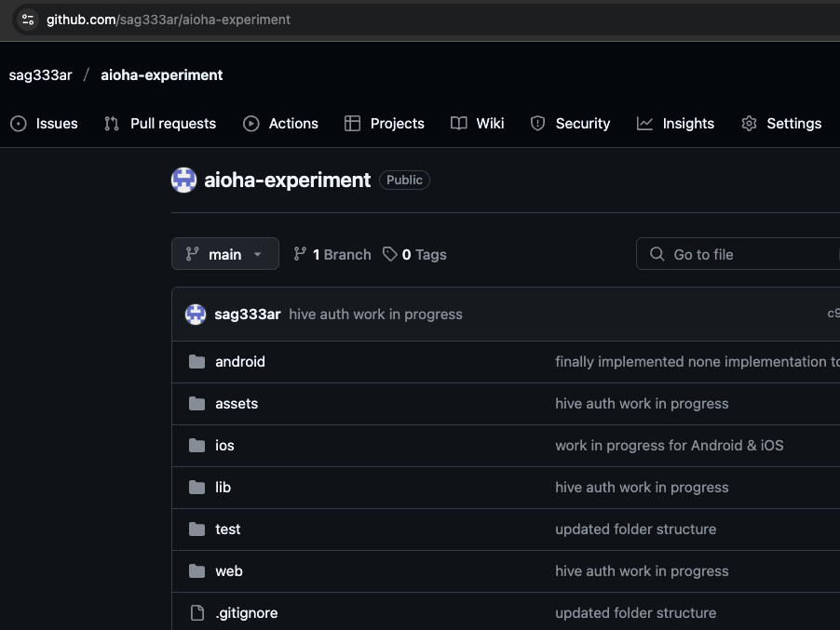Viewport: 840px width, 630px height.
Task: Open assets row commit message link
Action: coord(642,404)
